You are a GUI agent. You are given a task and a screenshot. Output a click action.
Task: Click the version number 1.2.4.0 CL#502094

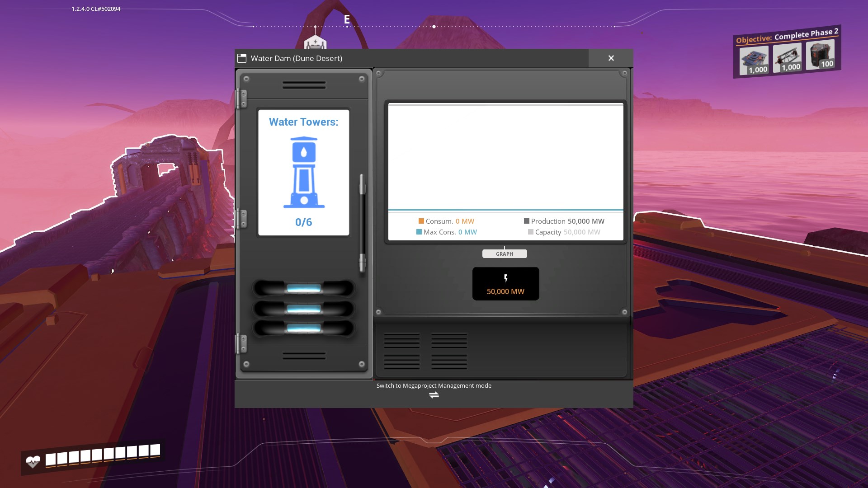tap(96, 9)
